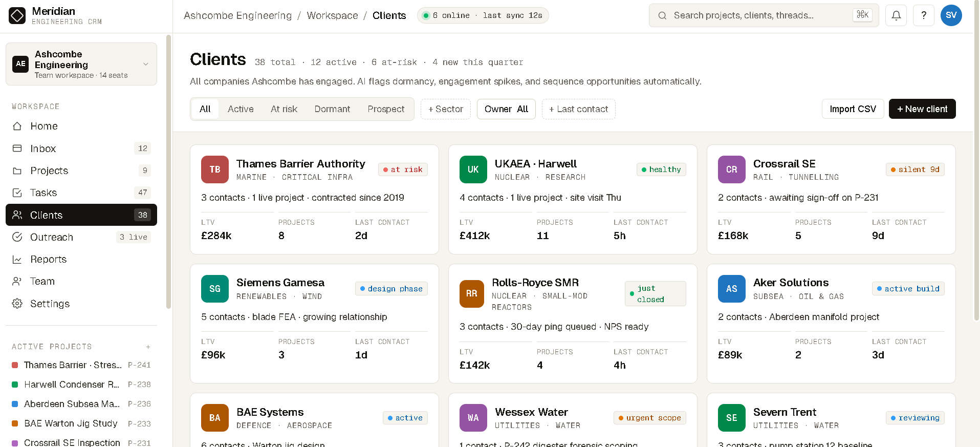Click New client button
The height and width of the screenshot is (447, 980).
pos(922,109)
